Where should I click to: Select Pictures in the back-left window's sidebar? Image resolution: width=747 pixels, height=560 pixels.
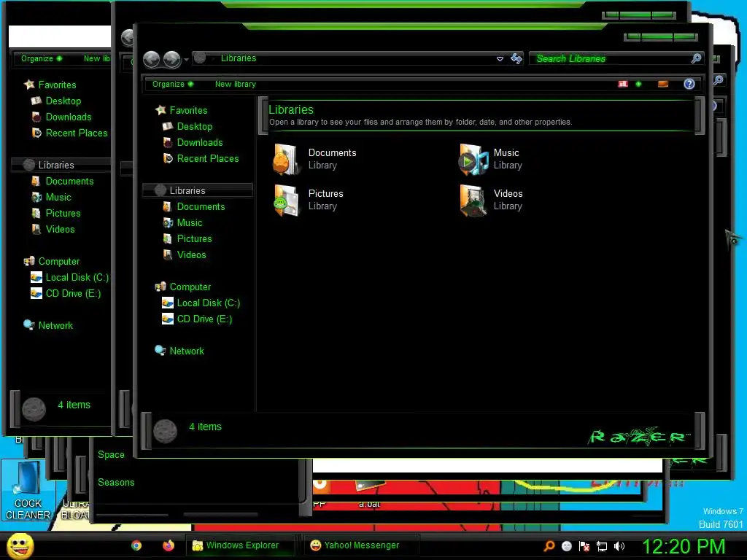pos(63,214)
